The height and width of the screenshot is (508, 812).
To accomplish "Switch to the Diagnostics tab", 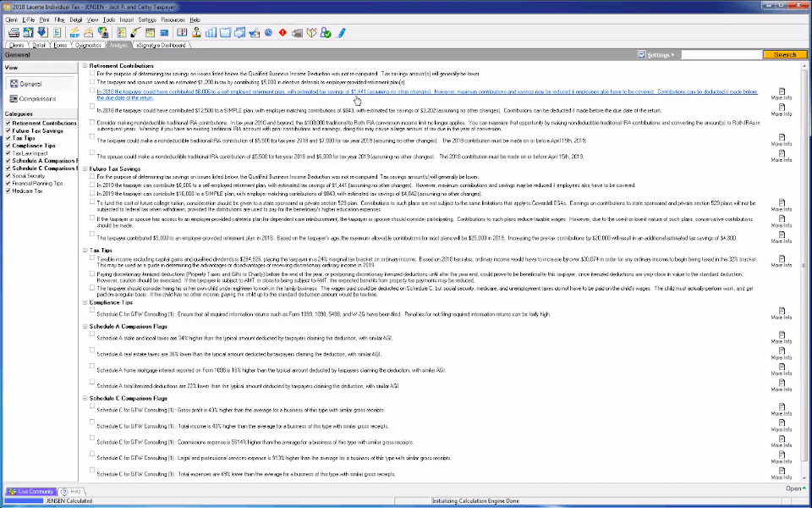I will tap(88, 45).
